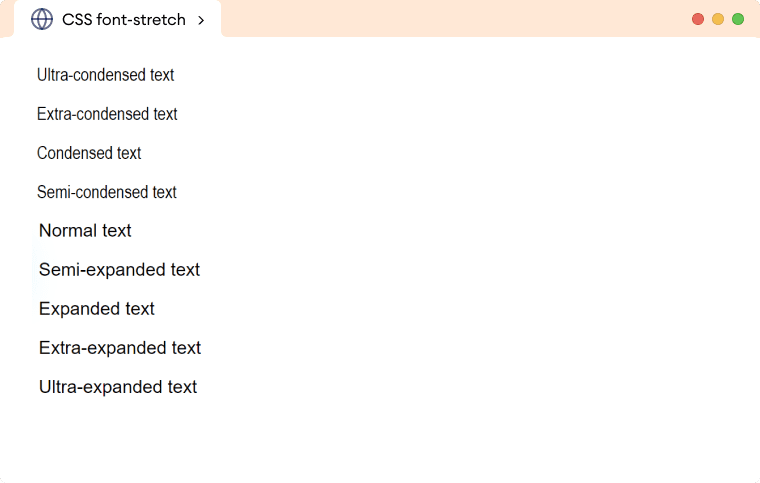This screenshot has width=760, height=483.
Task: Select the CSS font-stretch tab
Action: tap(123, 20)
